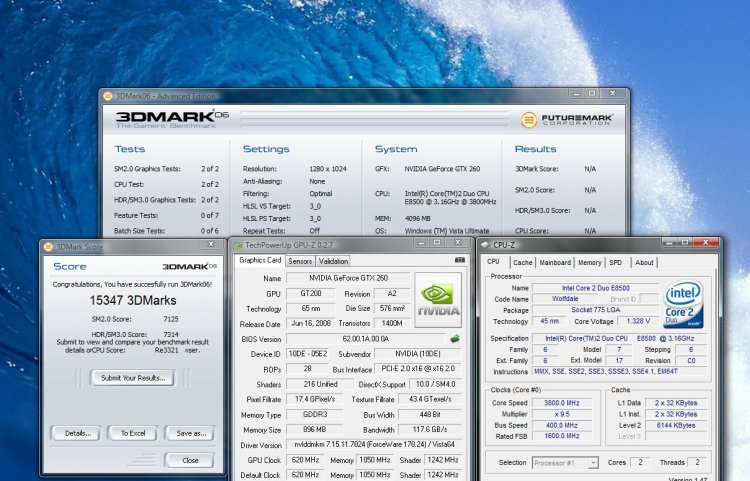Click the Core Speed field 3800.0 MHz

[562, 403]
